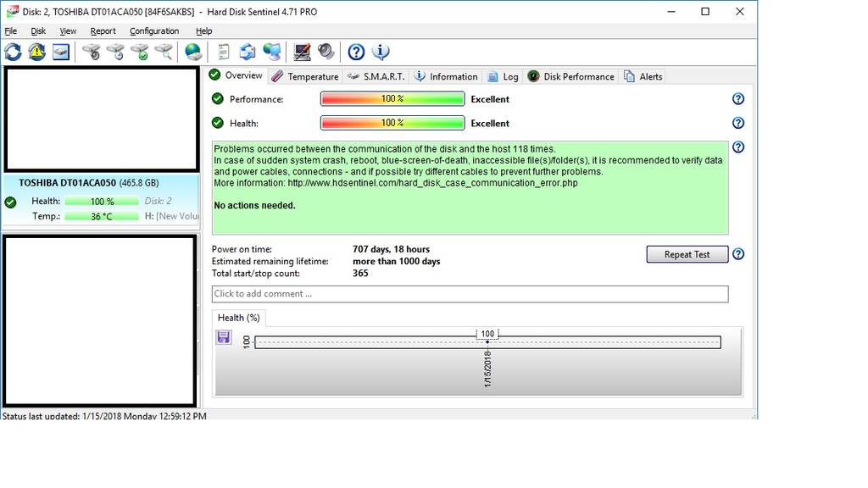The height and width of the screenshot is (488, 868).
Task: Open the File menu
Action: tap(10, 31)
